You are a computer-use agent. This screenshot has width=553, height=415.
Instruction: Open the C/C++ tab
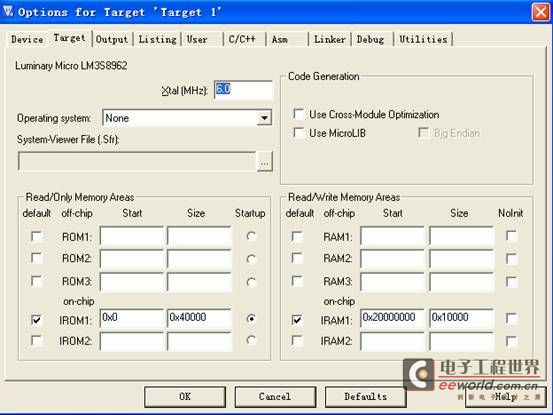coord(242,39)
